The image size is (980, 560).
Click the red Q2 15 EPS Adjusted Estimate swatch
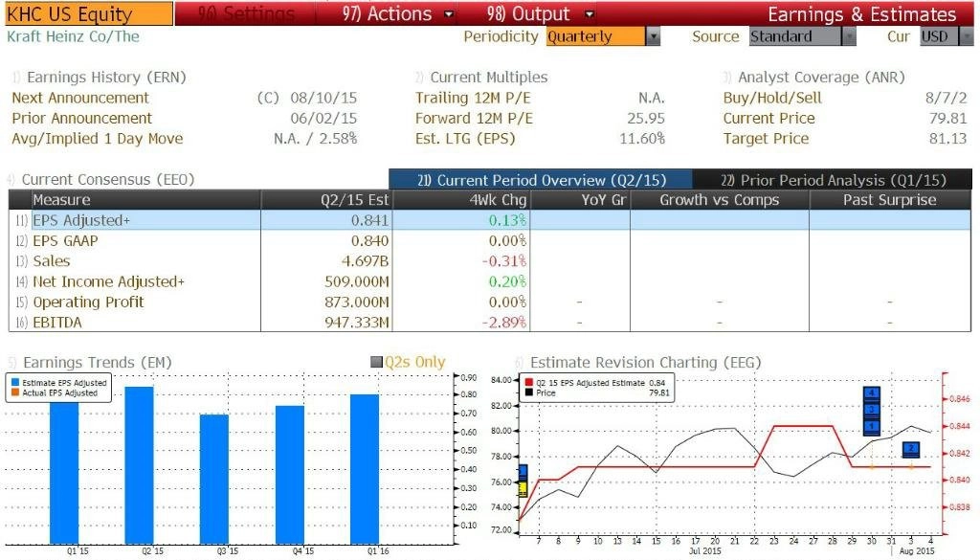pyautogui.click(x=529, y=383)
